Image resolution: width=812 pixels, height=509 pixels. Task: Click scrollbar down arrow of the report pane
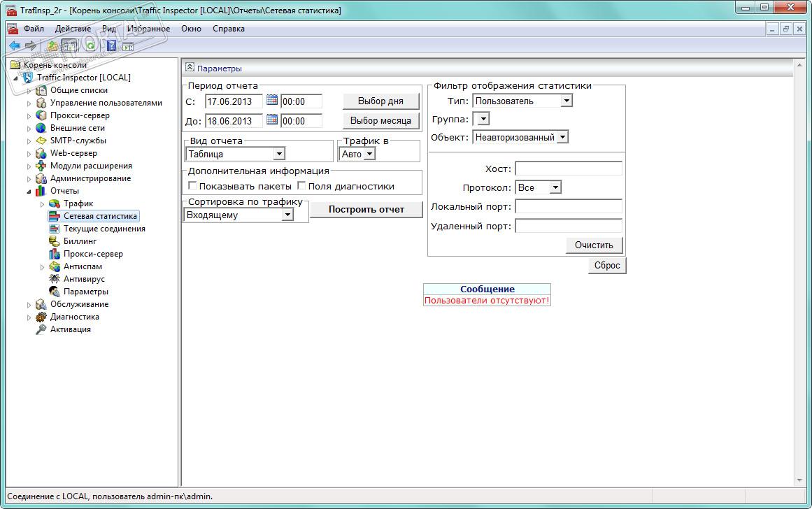point(799,481)
